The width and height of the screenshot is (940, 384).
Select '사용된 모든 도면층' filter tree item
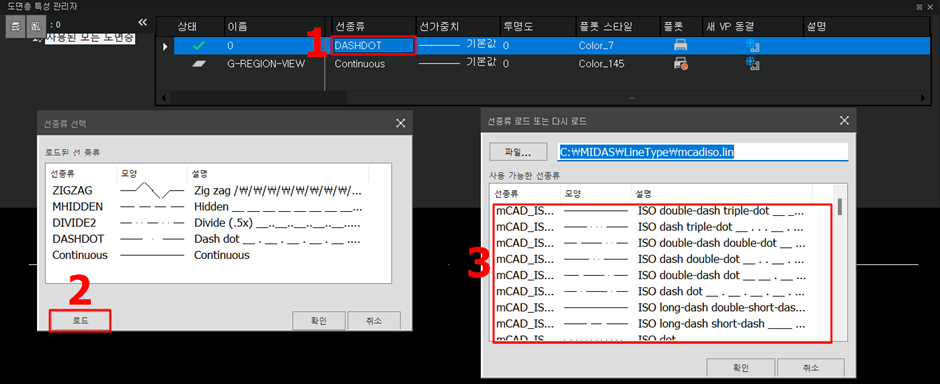(89, 38)
